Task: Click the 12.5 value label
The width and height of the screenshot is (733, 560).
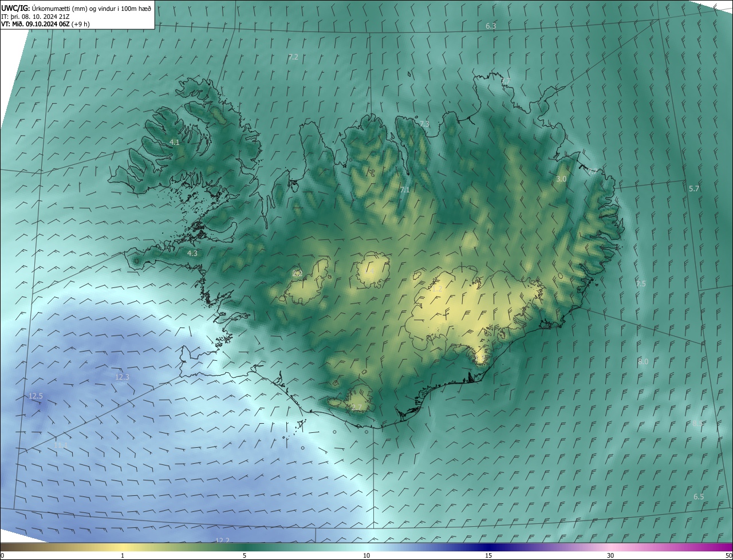Action: [x=36, y=396]
